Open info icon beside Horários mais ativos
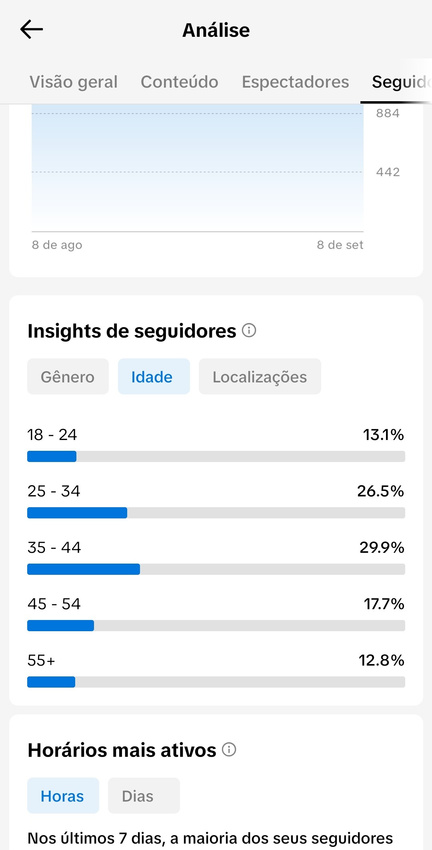 229,750
